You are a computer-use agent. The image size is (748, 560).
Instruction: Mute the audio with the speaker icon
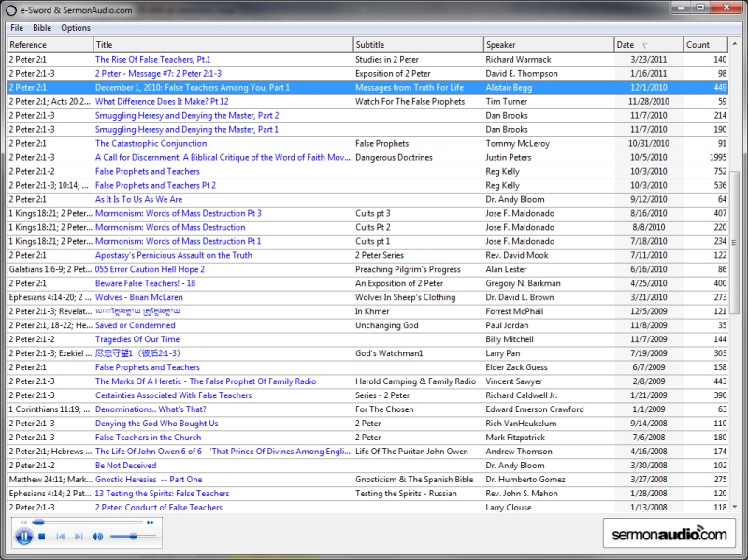click(x=98, y=537)
